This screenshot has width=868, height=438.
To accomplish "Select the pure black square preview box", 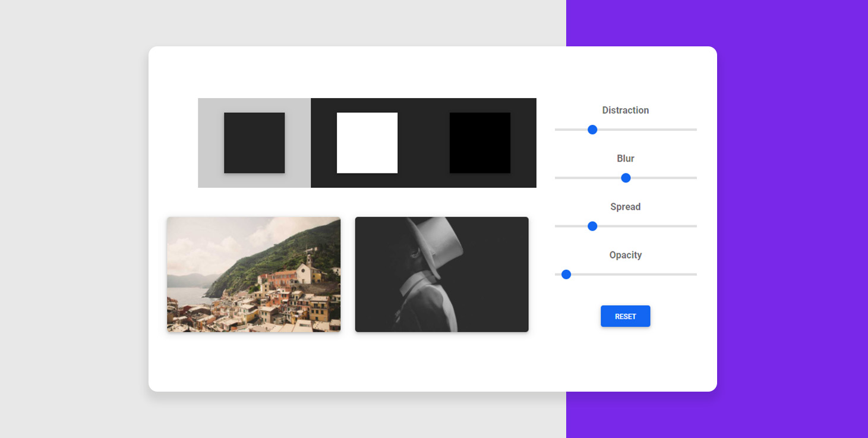I will 480,143.
